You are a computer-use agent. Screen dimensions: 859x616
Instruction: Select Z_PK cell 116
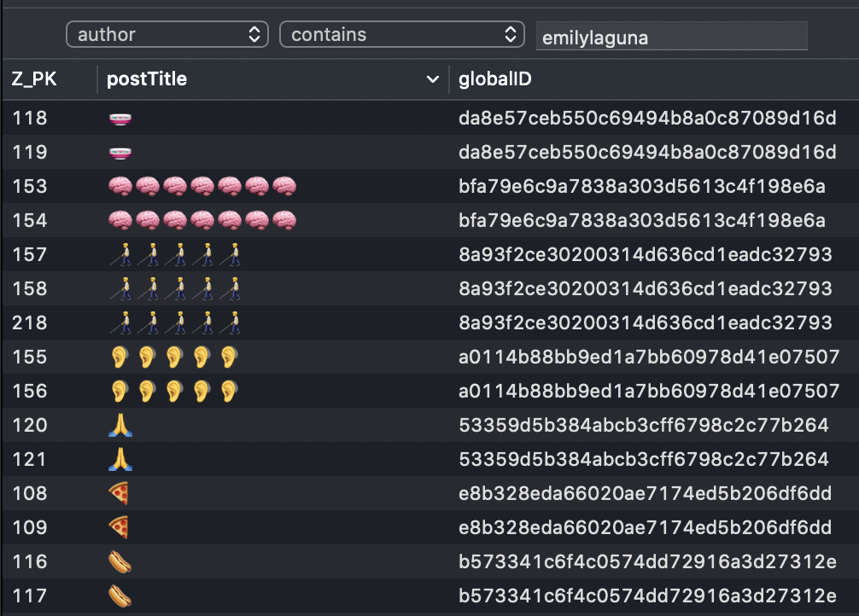(x=30, y=561)
